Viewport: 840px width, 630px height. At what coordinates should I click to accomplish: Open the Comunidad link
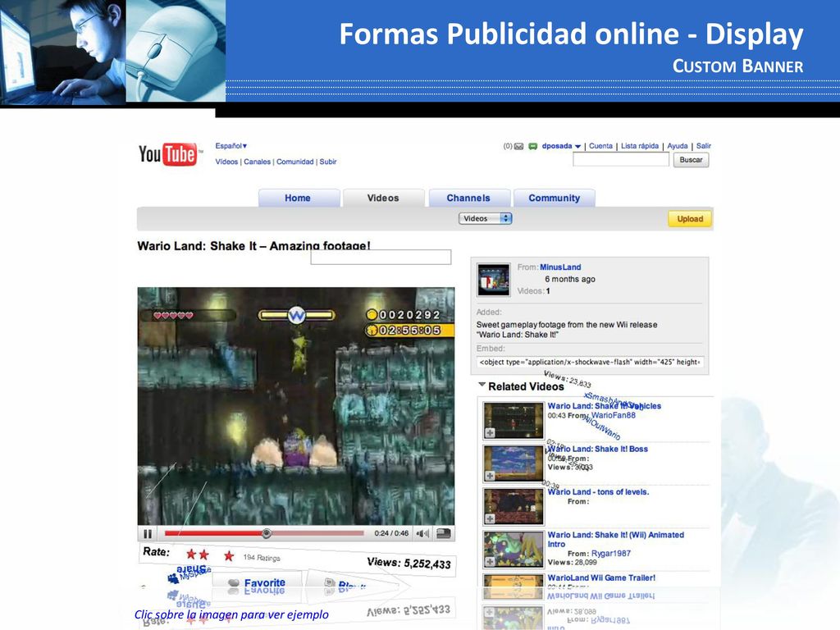(294, 162)
